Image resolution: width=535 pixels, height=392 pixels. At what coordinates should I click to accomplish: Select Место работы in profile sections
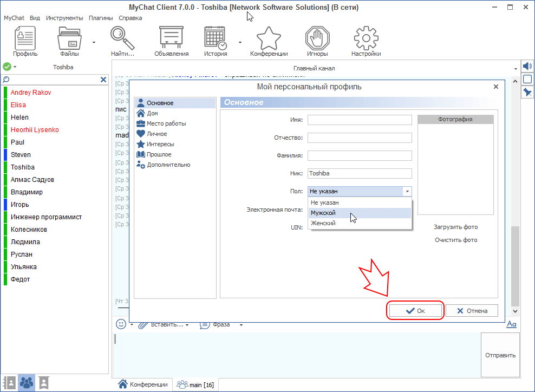166,123
